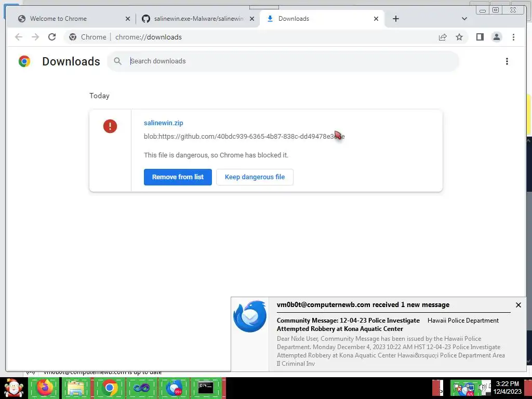Click the 3:22 PM taskbar clock

tap(507, 388)
